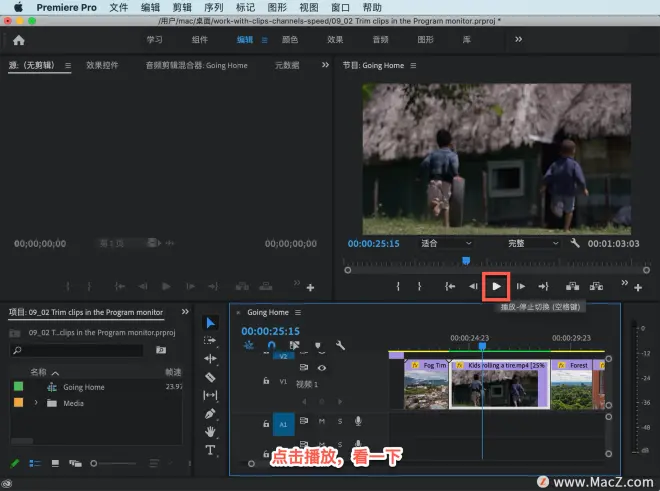The height and width of the screenshot is (491, 660).
Task: Solo track A1
Action: [x=340, y=421]
